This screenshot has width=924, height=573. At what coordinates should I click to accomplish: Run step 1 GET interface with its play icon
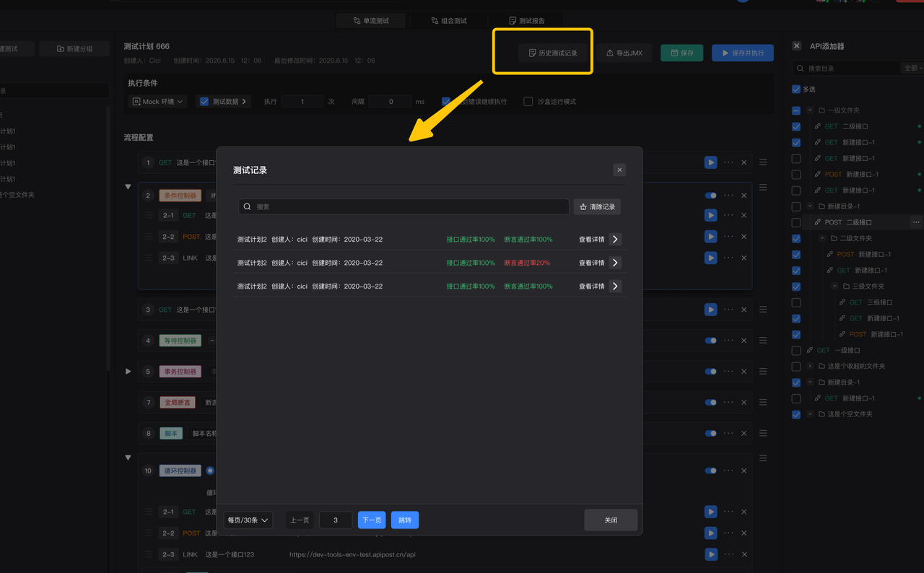pos(711,162)
